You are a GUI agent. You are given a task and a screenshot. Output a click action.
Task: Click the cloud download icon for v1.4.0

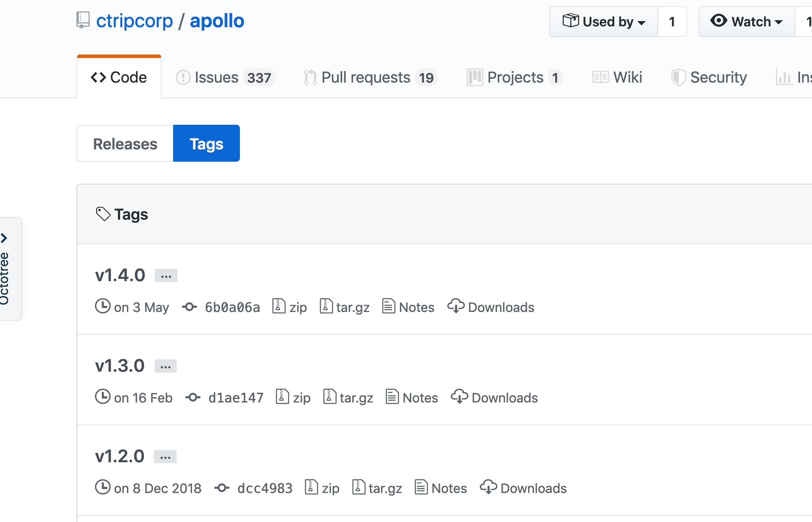tap(456, 306)
